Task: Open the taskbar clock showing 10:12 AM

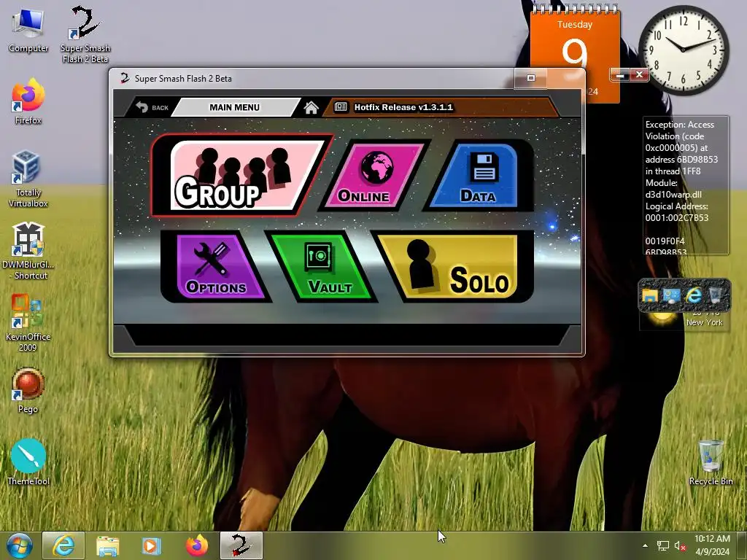Action: [712, 545]
